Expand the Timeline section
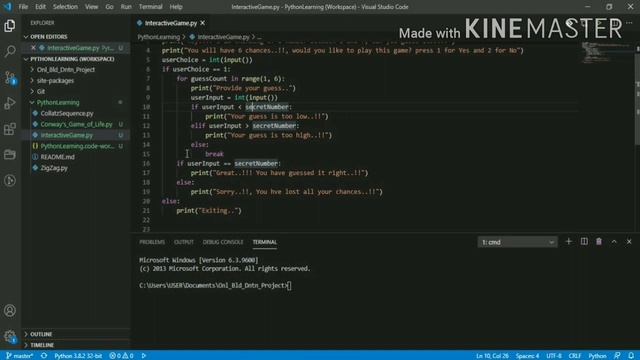The image size is (640, 360). pyautogui.click(x=42, y=345)
